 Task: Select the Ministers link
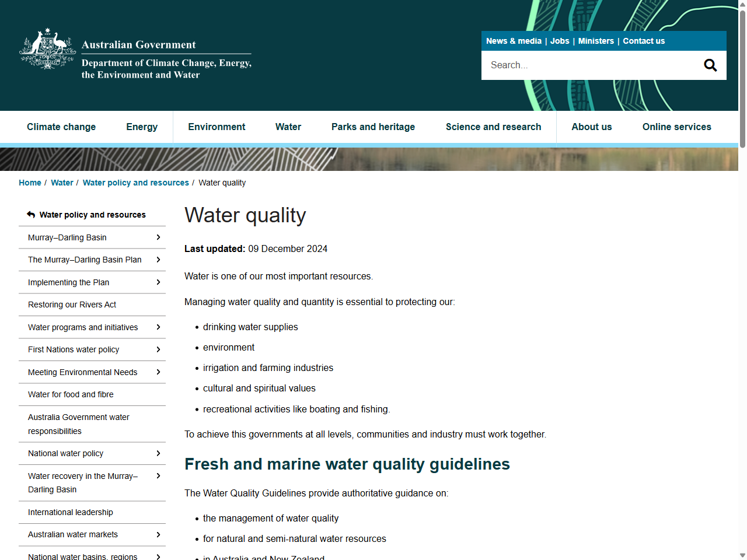click(x=596, y=41)
